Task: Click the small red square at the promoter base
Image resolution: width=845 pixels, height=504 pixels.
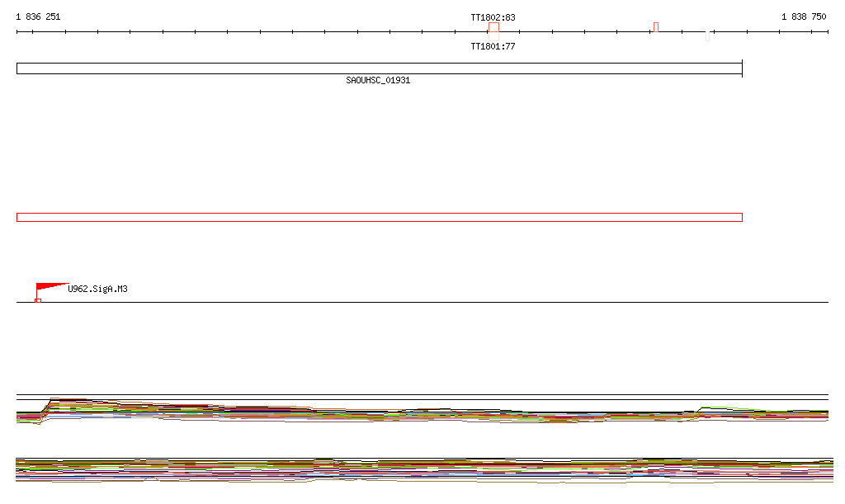Action: (38, 300)
